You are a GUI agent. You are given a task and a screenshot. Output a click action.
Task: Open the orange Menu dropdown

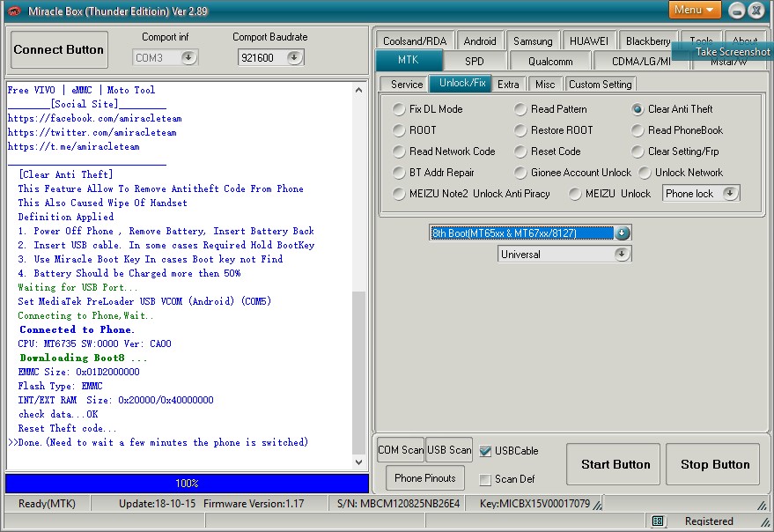pos(694,10)
